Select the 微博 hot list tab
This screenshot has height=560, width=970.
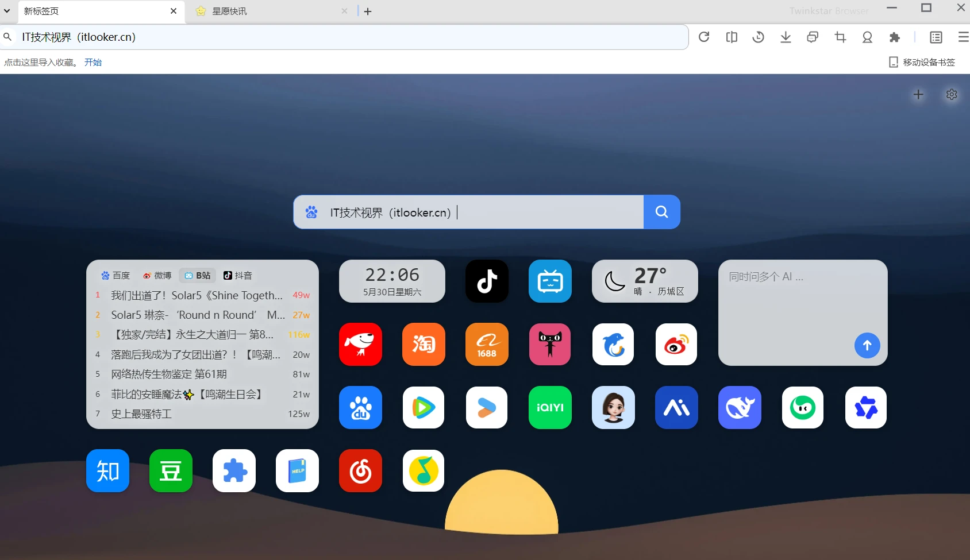click(x=157, y=275)
